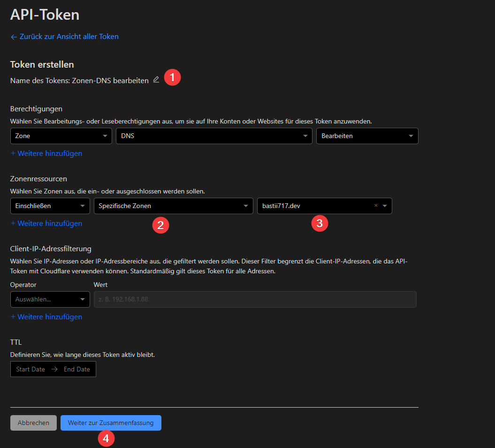The width and height of the screenshot is (495, 448).
Task: Open the Bearbeiten access level dropdown
Action: point(367,136)
